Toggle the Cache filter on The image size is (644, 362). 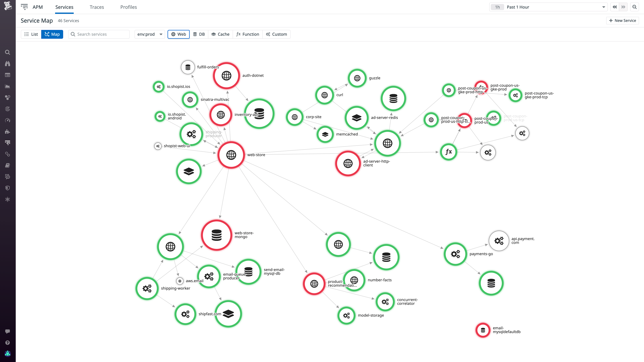pos(220,34)
